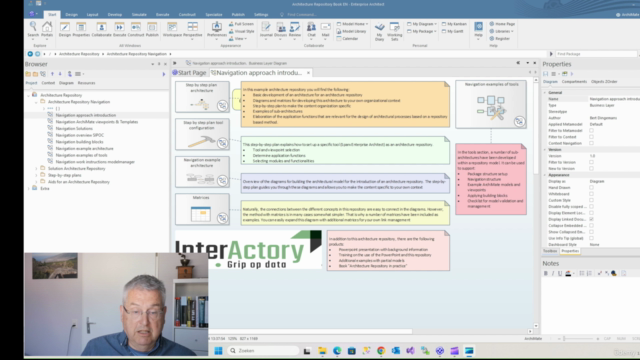
Task: Open Working Sets in the Personal group
Action: 394,31
